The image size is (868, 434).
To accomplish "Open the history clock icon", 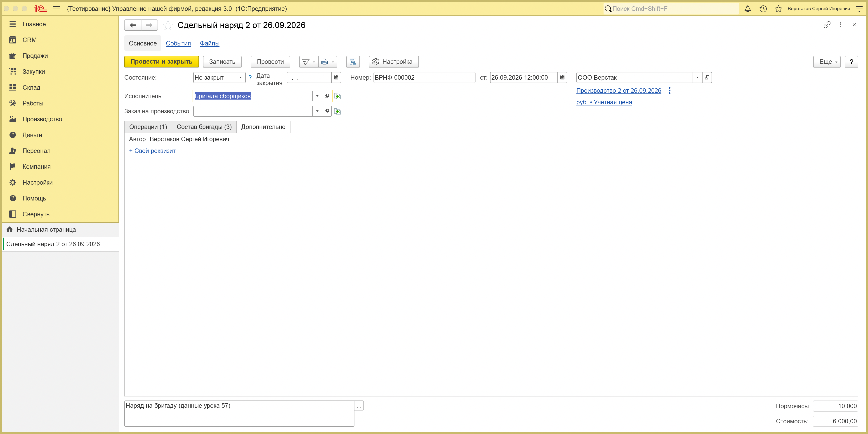I will click(763, 9).
